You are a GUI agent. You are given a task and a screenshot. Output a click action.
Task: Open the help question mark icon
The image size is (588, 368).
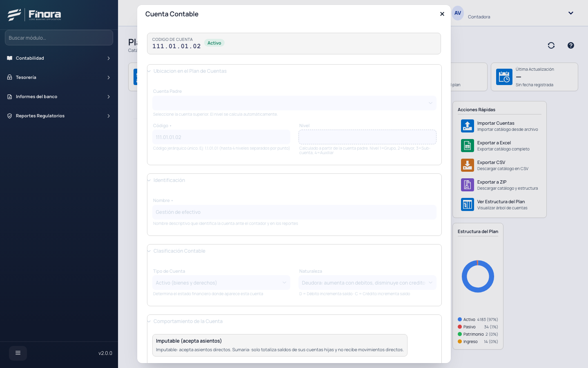pos(571,45)
